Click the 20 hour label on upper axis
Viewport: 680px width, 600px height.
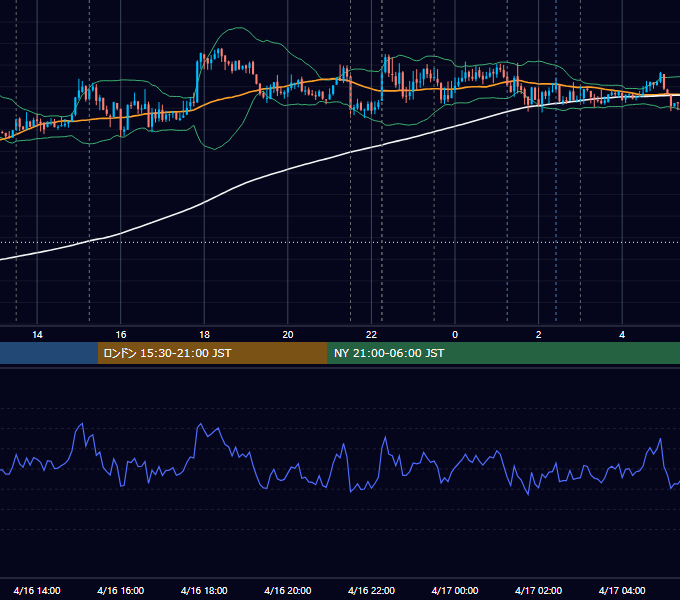288,335
